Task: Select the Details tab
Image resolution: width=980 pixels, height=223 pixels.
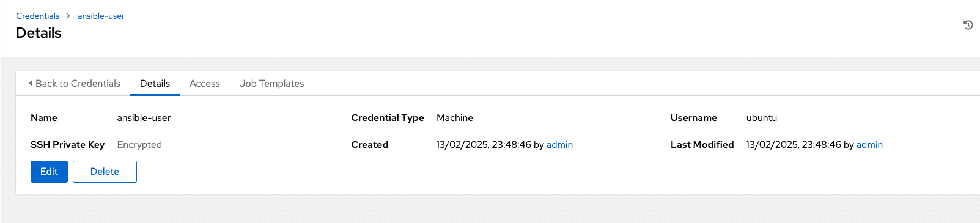Action: coord(155,83)
